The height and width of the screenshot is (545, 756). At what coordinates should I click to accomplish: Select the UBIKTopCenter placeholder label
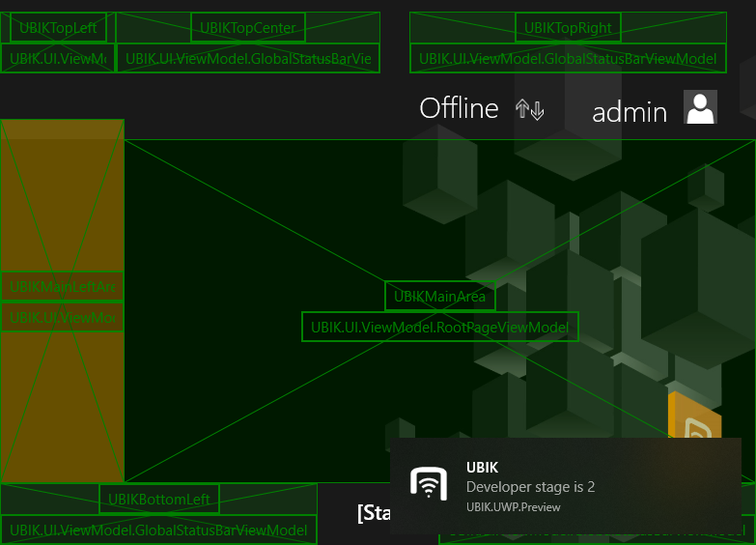(x=248, y=28)
